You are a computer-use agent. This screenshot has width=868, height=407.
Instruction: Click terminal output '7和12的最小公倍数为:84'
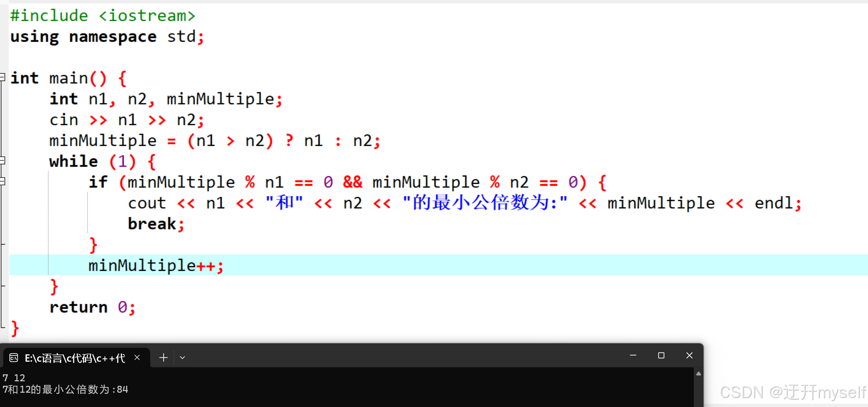(65, 389)
